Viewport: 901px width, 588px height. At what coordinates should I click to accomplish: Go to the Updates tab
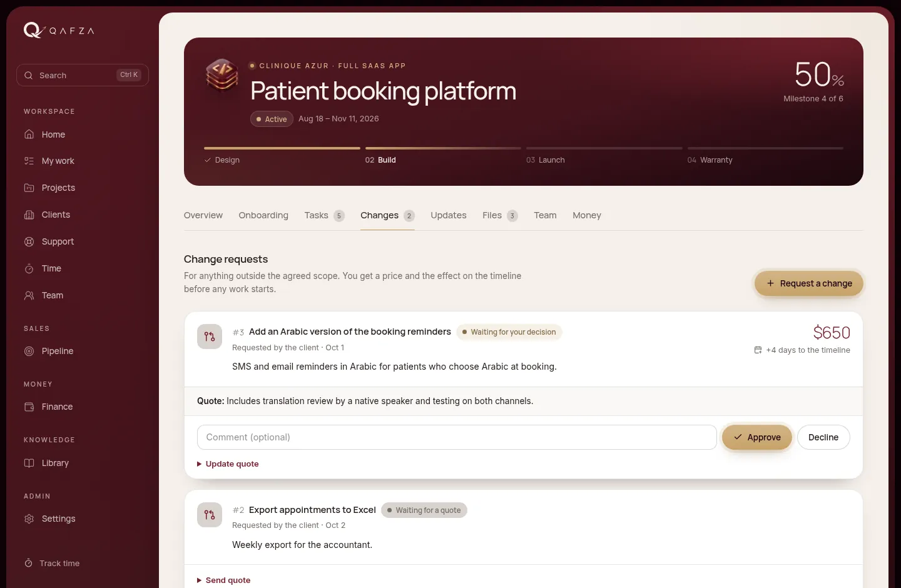point(449,215)
